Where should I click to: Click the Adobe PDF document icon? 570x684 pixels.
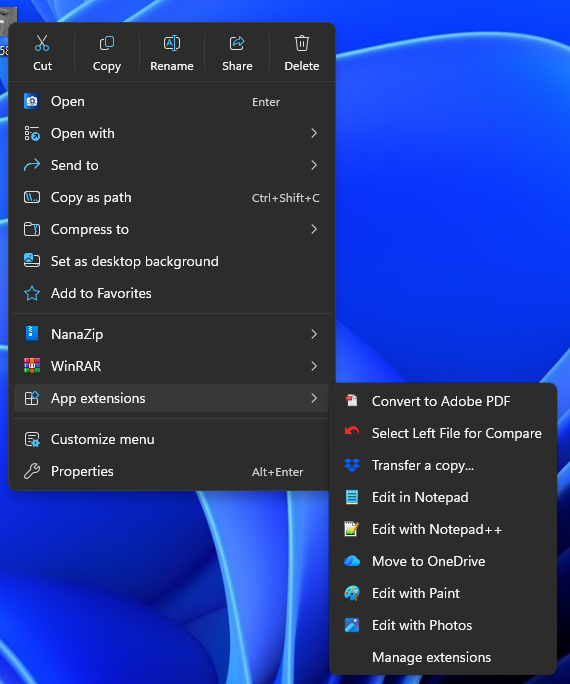pyautogui.click(x=352, y=400)
